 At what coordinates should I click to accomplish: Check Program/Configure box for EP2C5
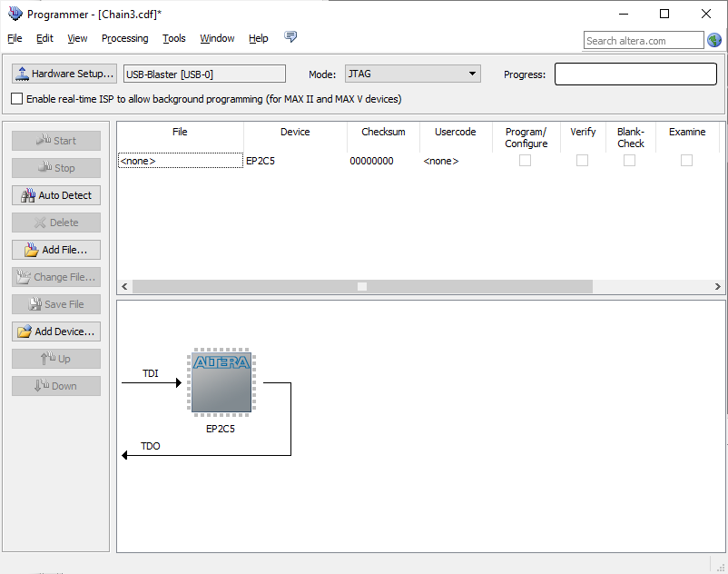525,161
